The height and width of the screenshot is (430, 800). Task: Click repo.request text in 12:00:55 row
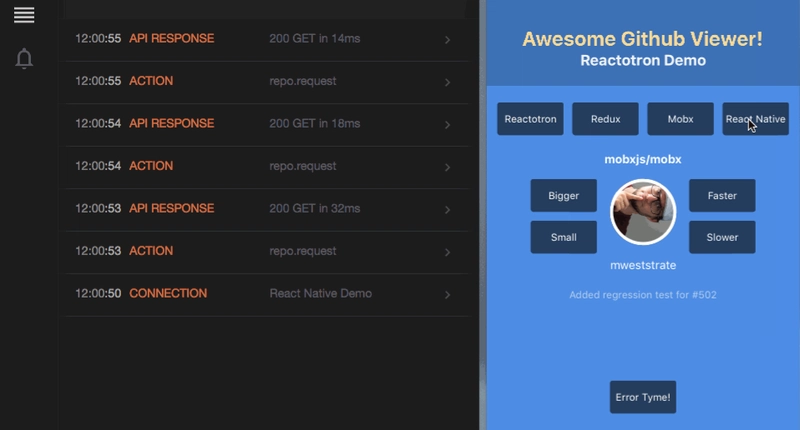point(303,81)
